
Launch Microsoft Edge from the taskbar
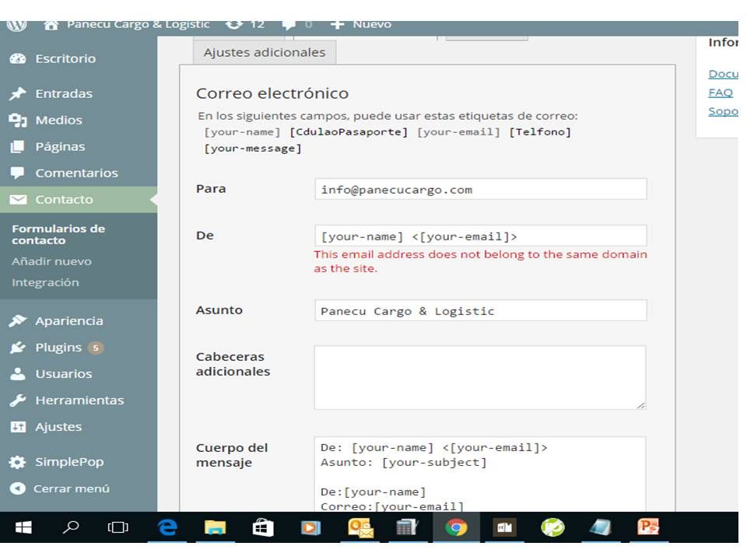click(x=168, y=527)
